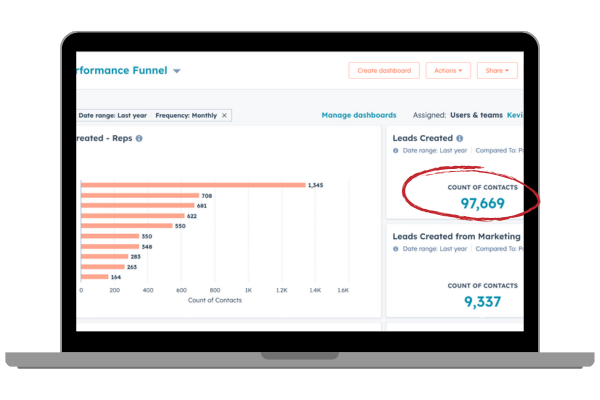Click the bar labeled 350

[110, 236]
